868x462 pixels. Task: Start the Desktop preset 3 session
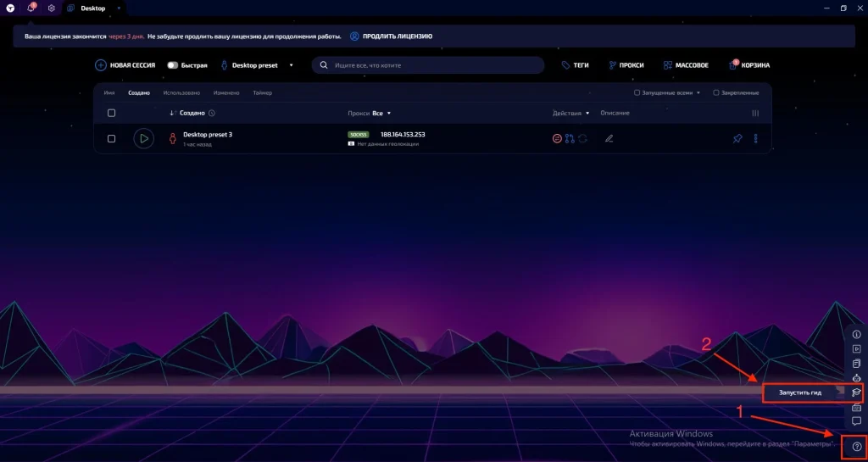pos(144,138)
